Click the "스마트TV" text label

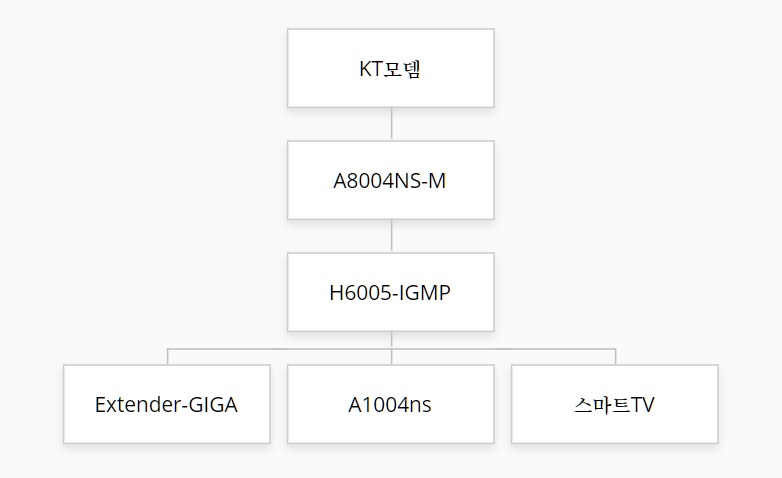click(x=614, y=405)
